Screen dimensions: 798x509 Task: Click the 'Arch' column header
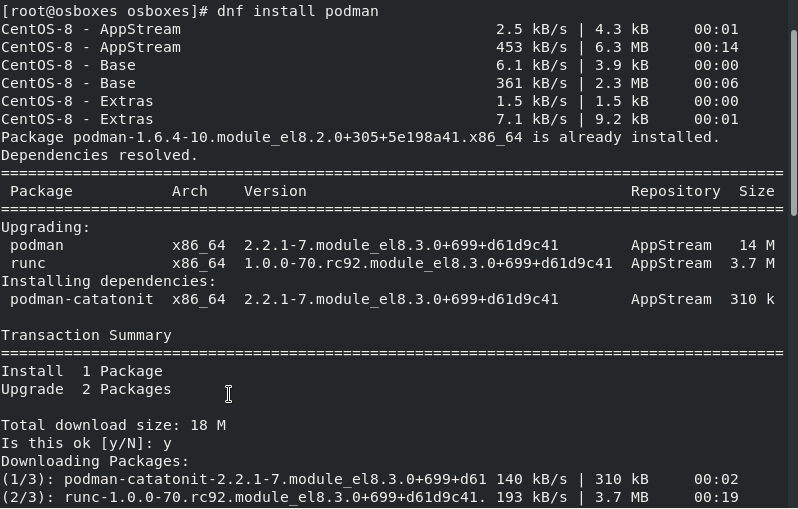190,191
